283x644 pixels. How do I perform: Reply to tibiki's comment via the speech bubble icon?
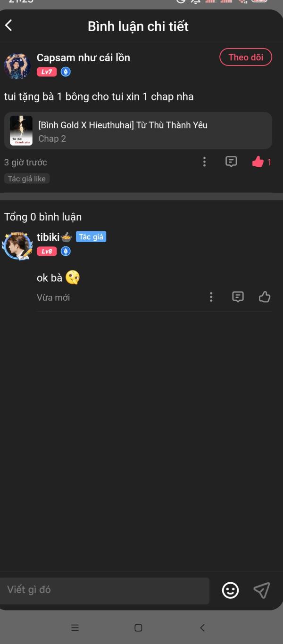click(x=238, y=297)
